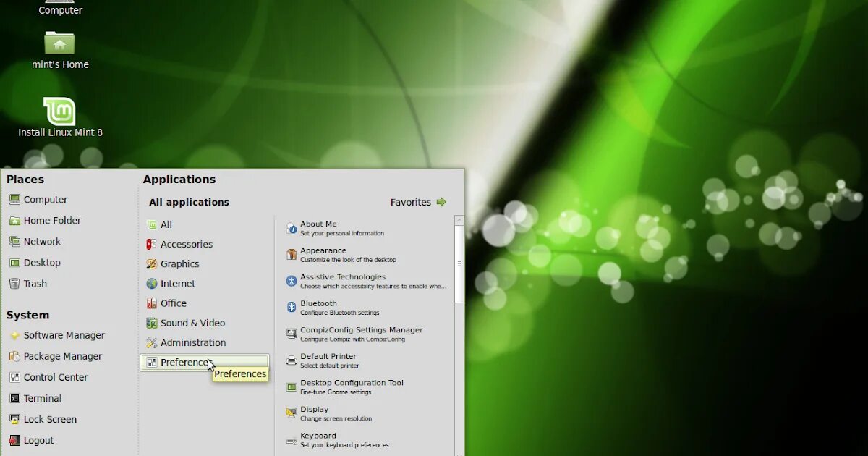The image size is (868, 456).
Task: Click the Logout icon
Action: [x=14, y=440]
